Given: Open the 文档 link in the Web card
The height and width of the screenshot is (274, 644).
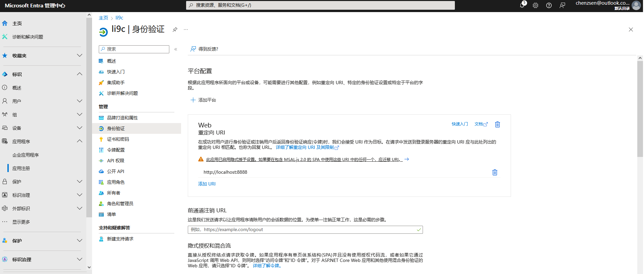Looking at the screenshot, I should click(481, 124).
